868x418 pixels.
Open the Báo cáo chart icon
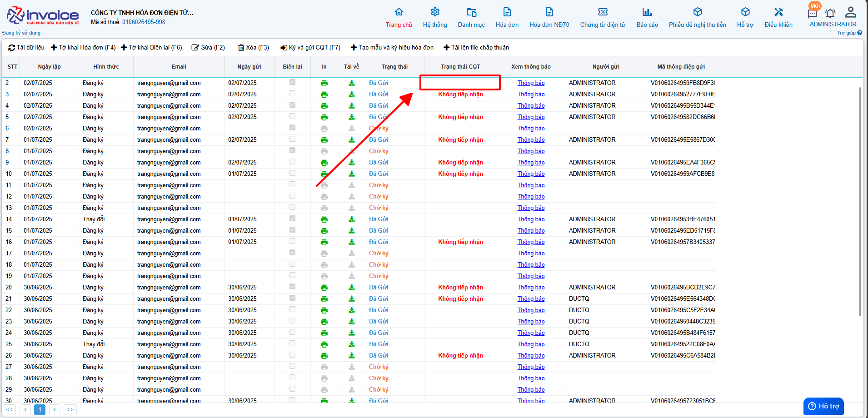pyautogui.click(x=647, y=12)
